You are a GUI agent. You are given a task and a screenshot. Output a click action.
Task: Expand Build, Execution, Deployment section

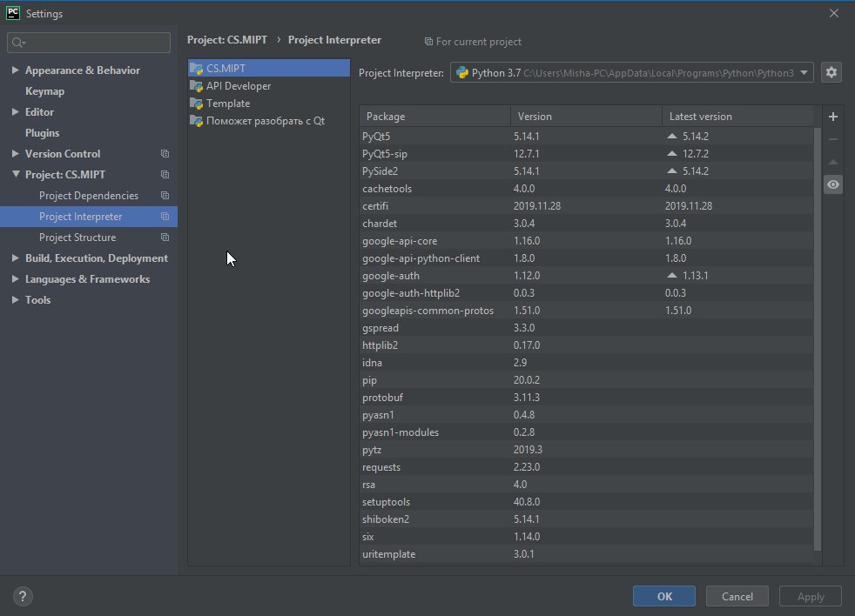click(x=16, y=258)
